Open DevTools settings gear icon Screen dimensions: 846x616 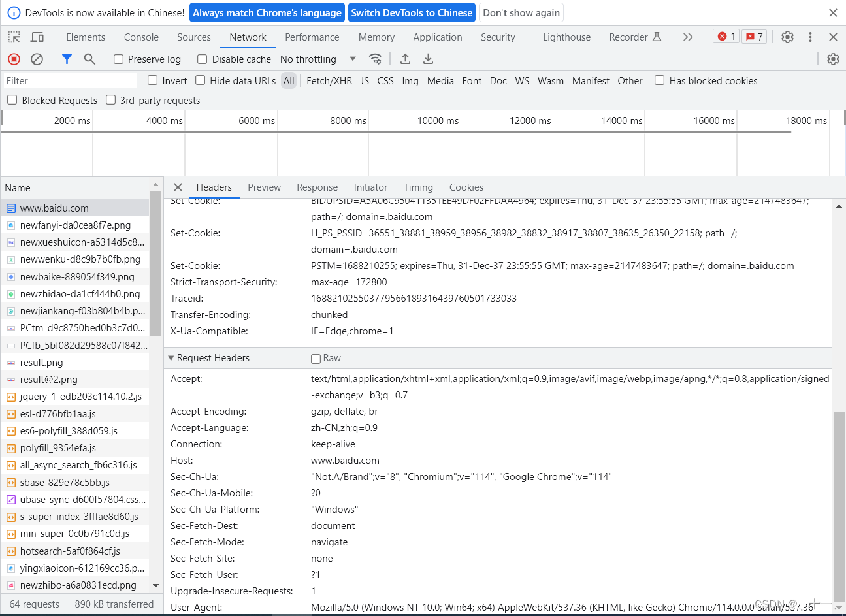point(787,37)
